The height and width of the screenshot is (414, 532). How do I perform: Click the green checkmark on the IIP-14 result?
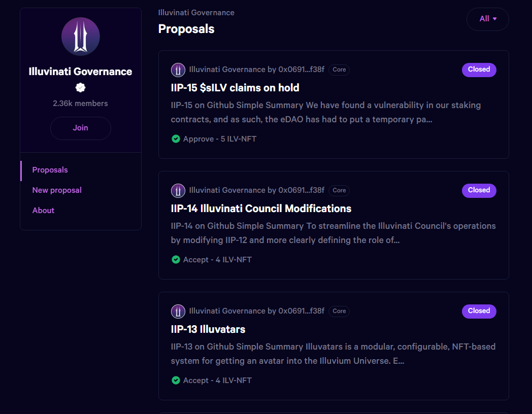176,259
